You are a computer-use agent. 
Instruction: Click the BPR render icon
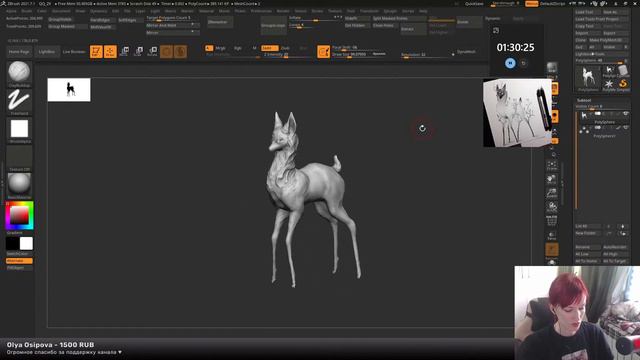pos(552,68)
